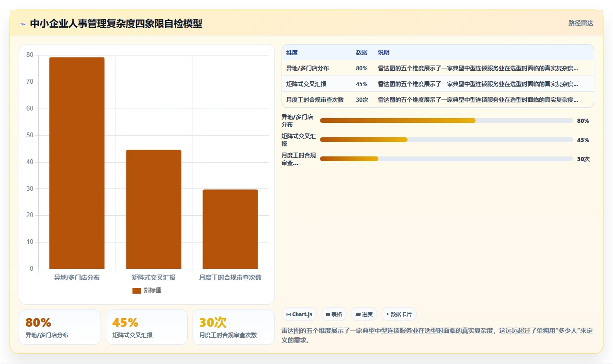Click the 矩阵式交叉汇报 45% progress bar
This screenshot has height=364, width=613.
tap(446, 140)
